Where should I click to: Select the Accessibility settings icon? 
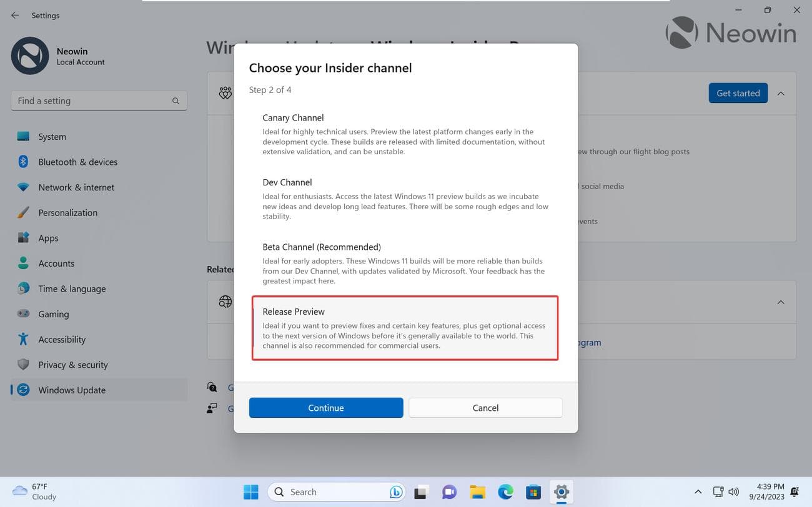click(24, 339)
